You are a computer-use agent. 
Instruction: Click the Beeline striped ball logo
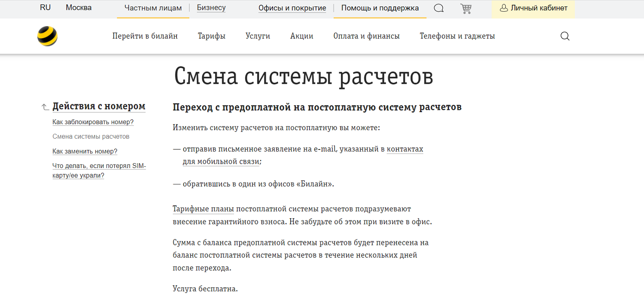pos(47,36)
